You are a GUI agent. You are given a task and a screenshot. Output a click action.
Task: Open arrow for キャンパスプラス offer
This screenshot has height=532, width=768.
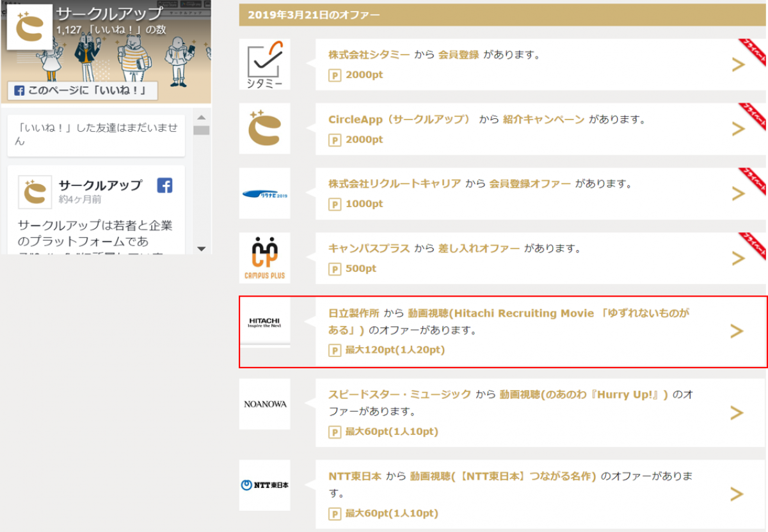click(x=737, y=258)
